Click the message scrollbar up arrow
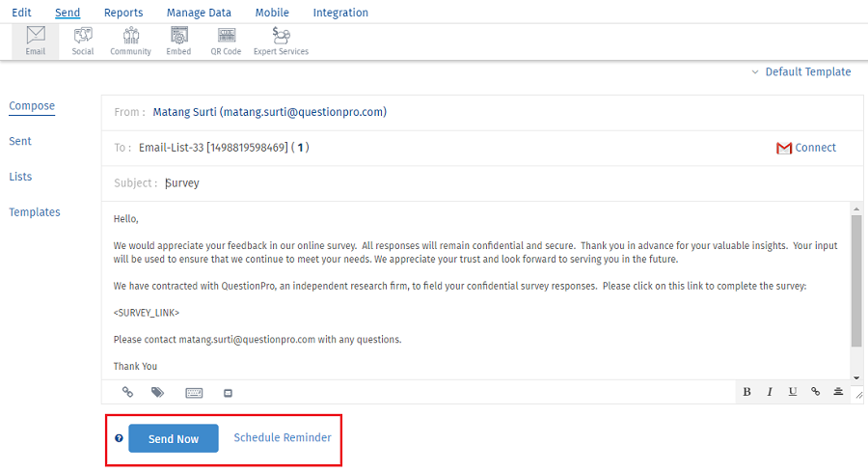The image size is (868, 473). (856, 209)
